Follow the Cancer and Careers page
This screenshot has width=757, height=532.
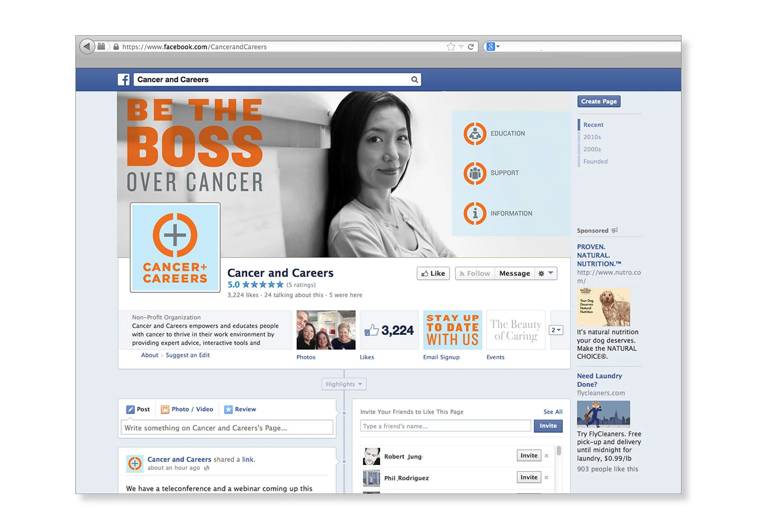tap(475, 273)
